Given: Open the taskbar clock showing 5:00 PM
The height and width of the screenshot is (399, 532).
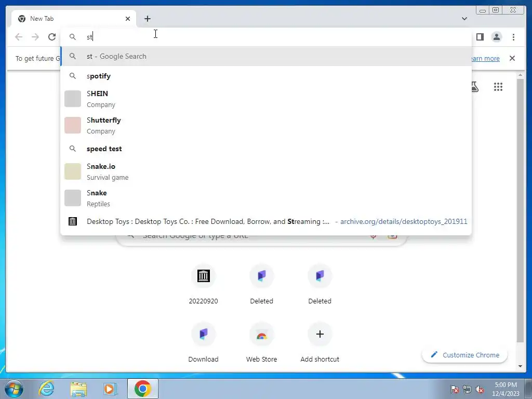Looking at the screenshot, I should (x=506, y=389).
